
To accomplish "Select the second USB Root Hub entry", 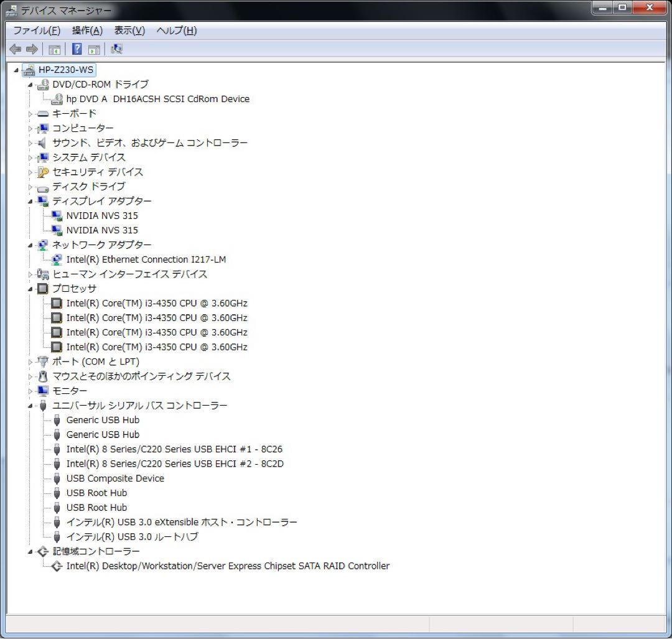I will coord(96,508).
